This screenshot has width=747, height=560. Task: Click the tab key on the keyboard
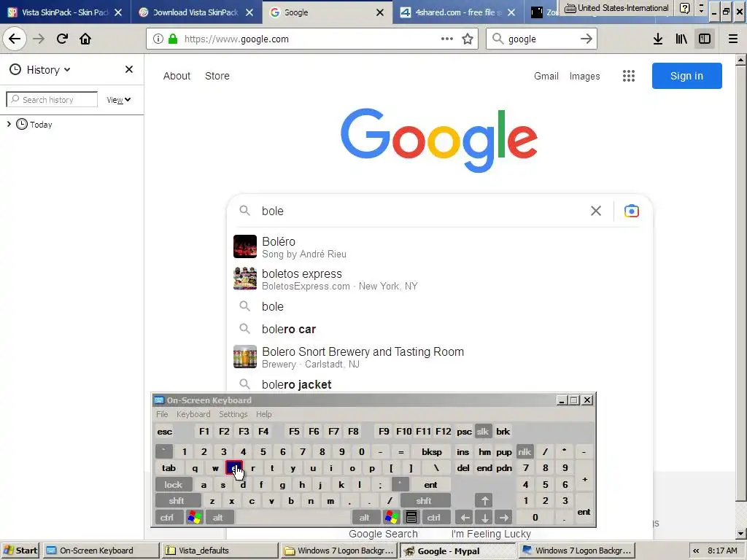[169, 468]
